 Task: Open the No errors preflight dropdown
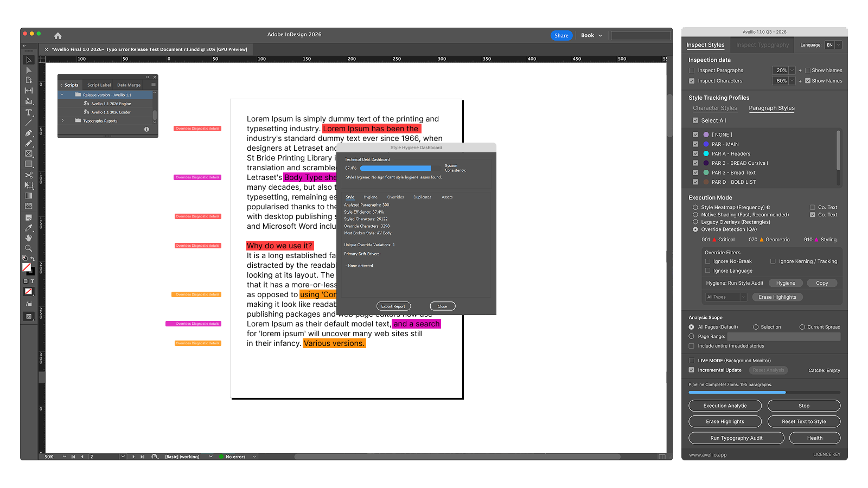[254, 457]
